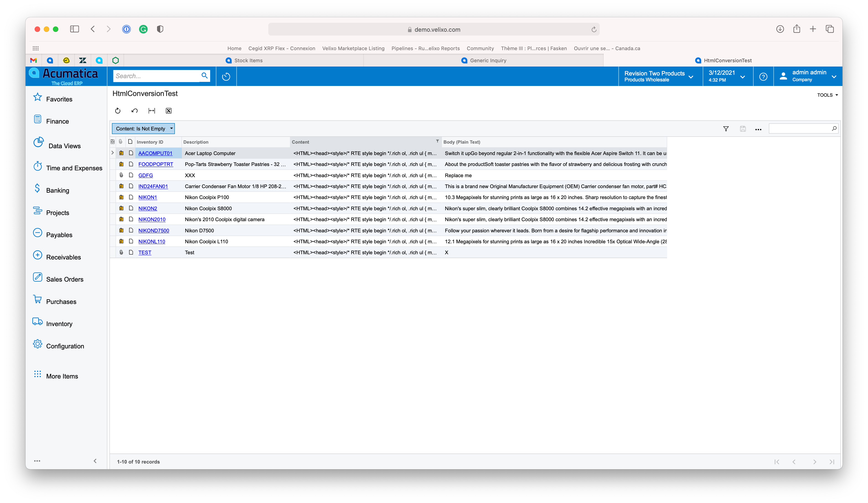Viewport: 868px width, 503px height.
Task: Click the files icon for AACOMPUT01 row
Action: (x=121, y=153)
